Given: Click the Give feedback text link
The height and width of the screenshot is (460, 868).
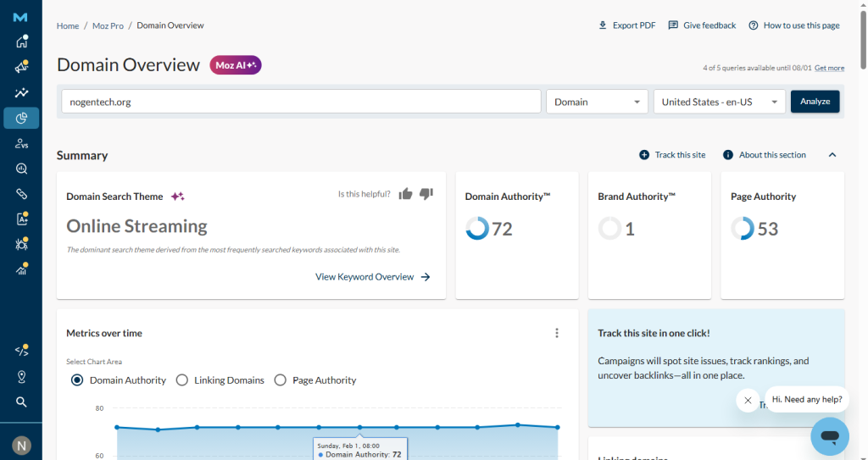Looking at the screenshot, I should tap(709, 25).
